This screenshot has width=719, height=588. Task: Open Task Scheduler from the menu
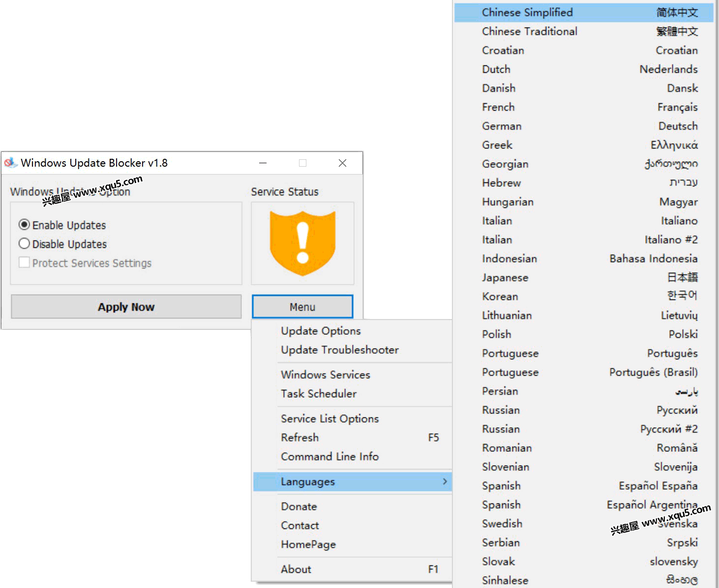coord(352,394)
